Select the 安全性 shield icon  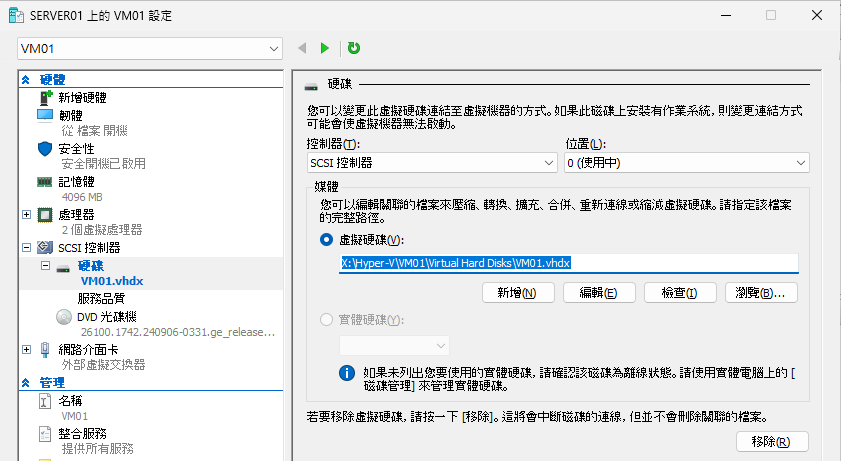tap(44, 148)
